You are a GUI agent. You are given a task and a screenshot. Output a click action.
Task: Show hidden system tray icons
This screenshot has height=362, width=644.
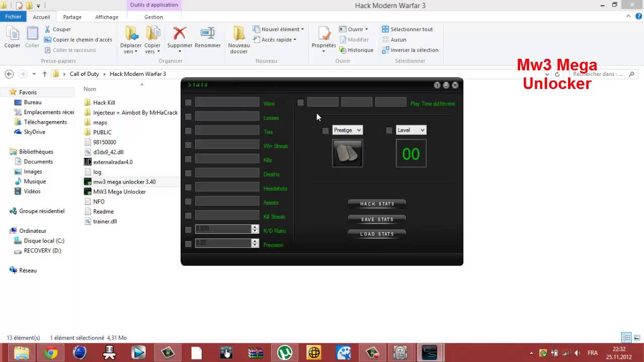531,353
